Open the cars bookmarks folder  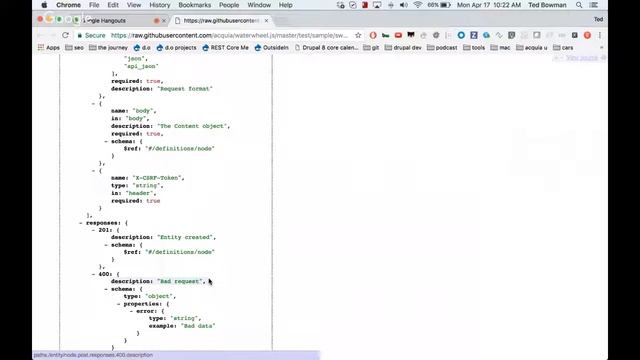[x=563, y=48]
